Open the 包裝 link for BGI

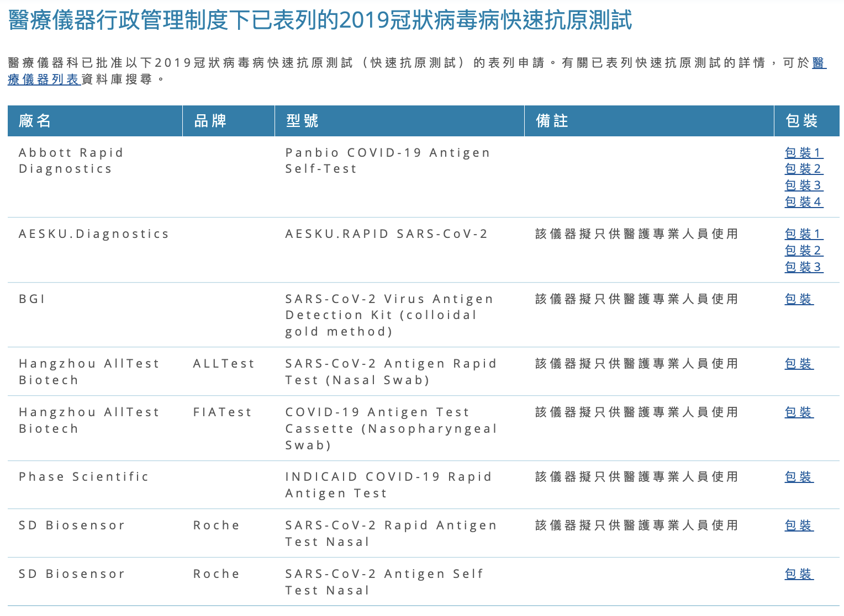click(x=799, y=299)
